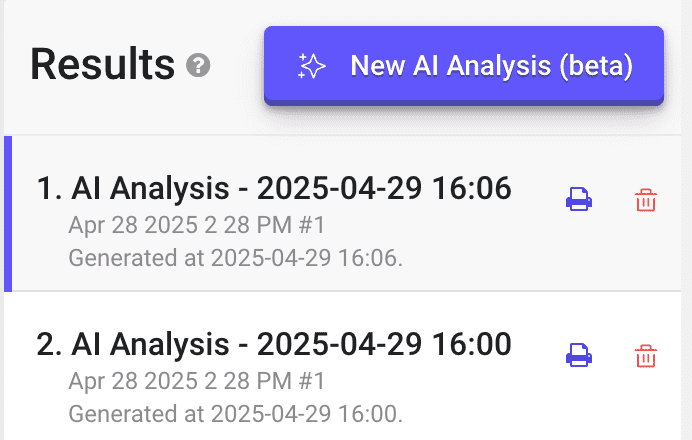Delete the 16:06 AI Analysis
Image resolution: width=692 pixels, height=440 pixels.
click(646, 200)
